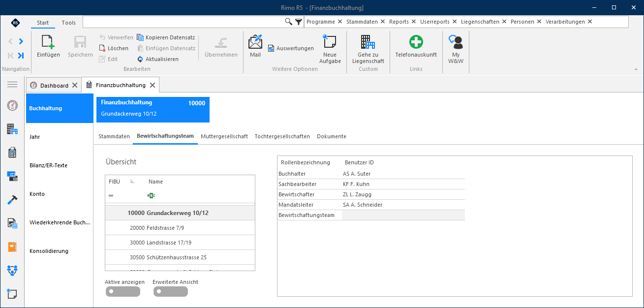Open the hamburger menu in sidebar

[x=12, y=85]
